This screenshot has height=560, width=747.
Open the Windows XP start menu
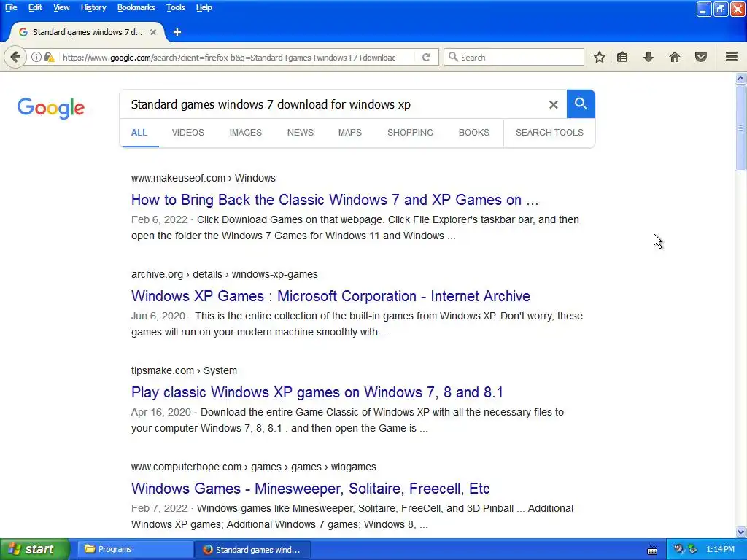coord(34,549)
